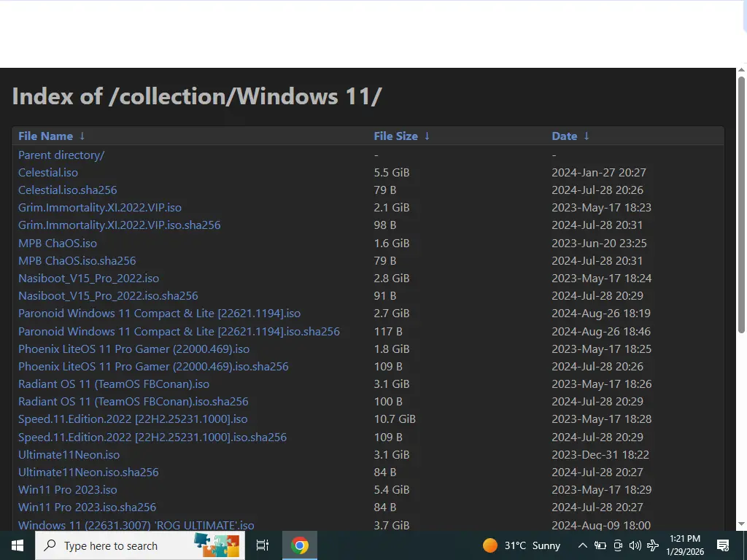
Task: Download Ultimate11Neon.iso
Action: [69, 455]
